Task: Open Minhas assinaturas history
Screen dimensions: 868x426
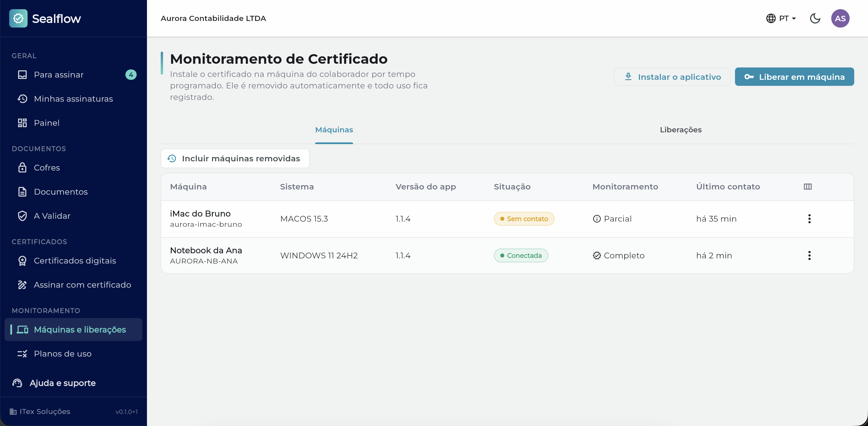Action: (x=73, y=99)
